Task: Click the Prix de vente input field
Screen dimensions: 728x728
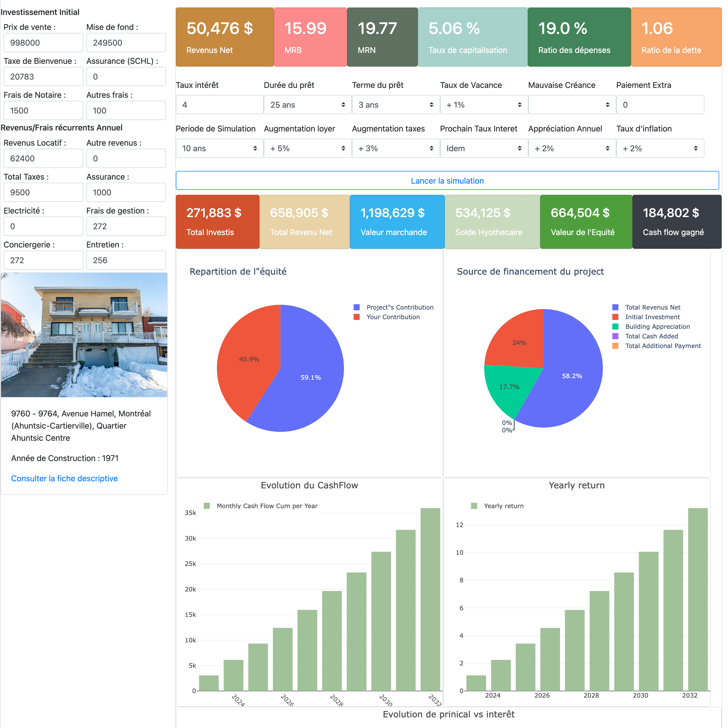Action: 43,43
